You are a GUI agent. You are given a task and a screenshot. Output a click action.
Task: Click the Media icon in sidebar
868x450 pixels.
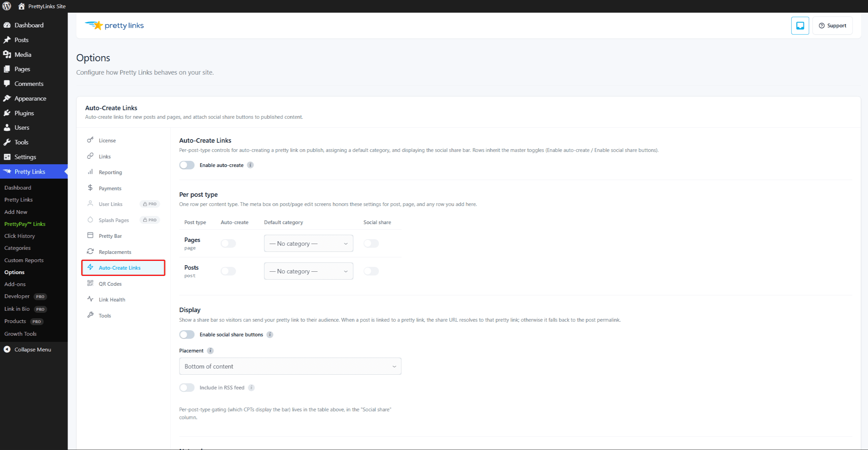coord(7,54)
